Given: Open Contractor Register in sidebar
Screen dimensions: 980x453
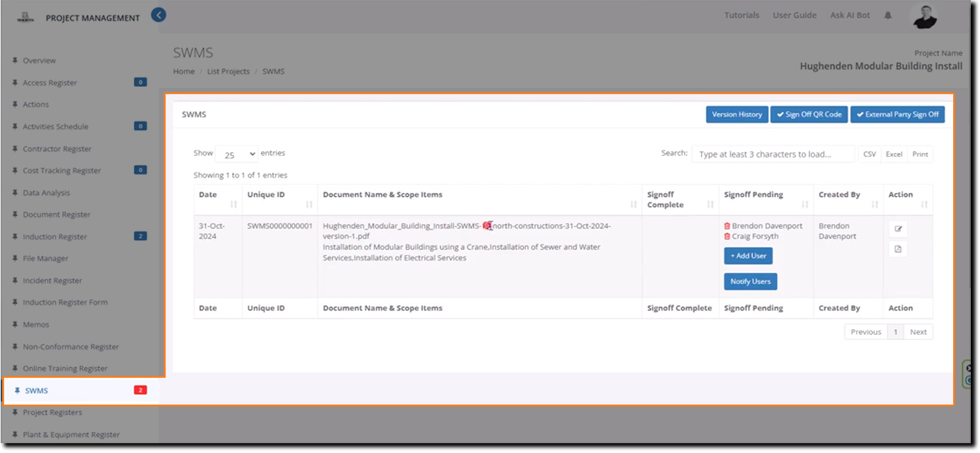Looking at the screenshot, I should [x=57, y=149].
